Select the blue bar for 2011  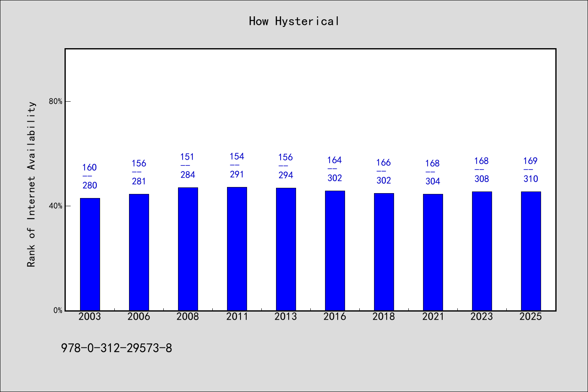point(237,249)
